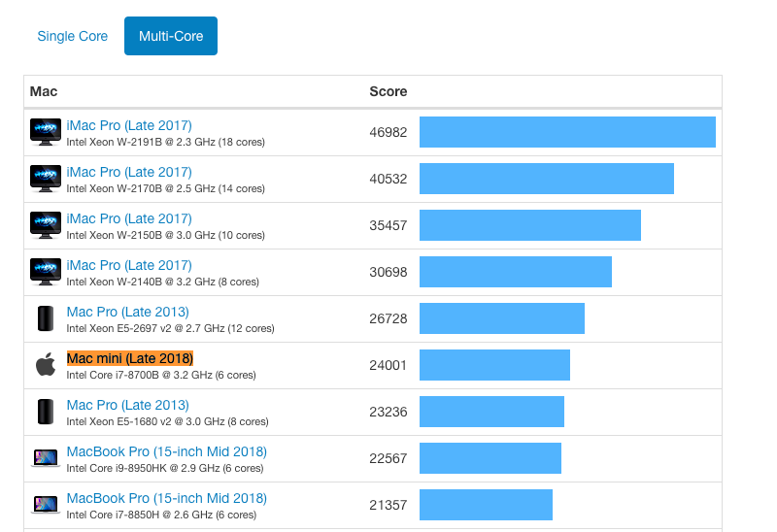This screenshot has height=532, width=777.
Task: Click the Mac Pro cylinder icon beside E5-1680 v2
Action: tap(46, 412)
